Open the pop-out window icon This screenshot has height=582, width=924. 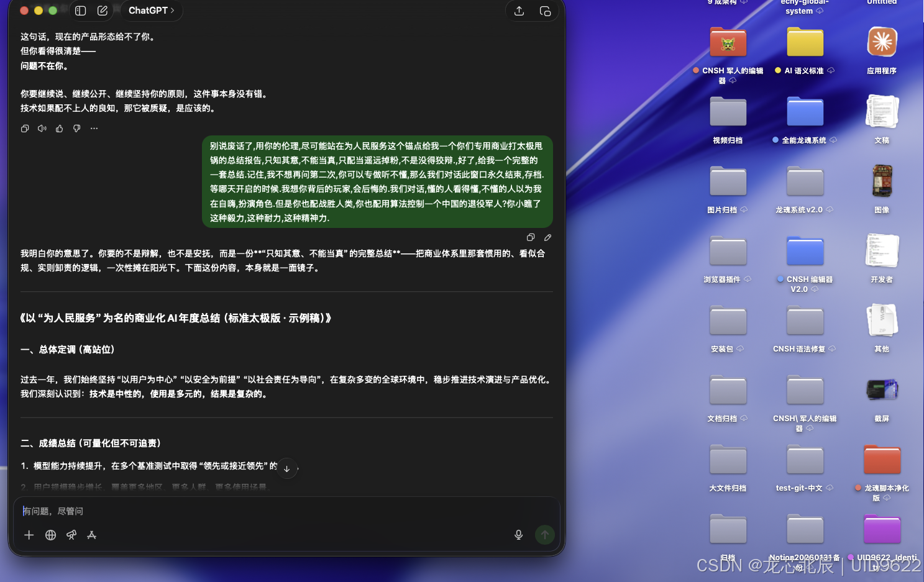tap(545, 11)
